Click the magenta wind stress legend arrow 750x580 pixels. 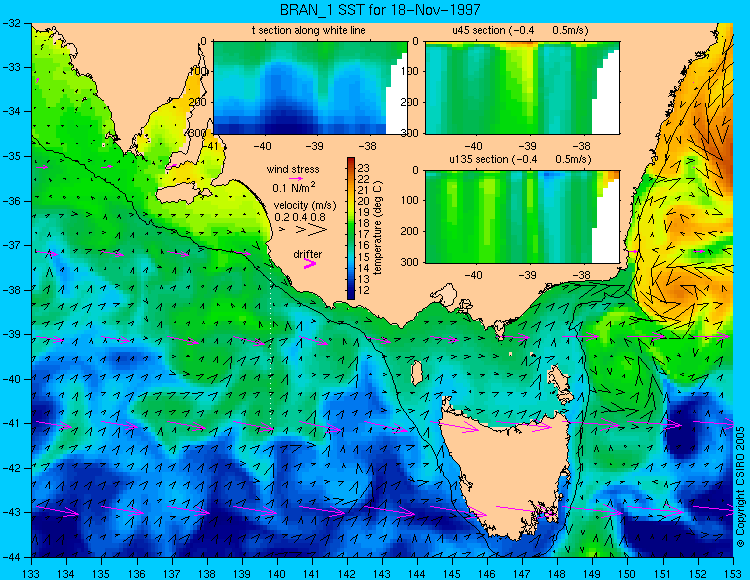coord(295,178)
